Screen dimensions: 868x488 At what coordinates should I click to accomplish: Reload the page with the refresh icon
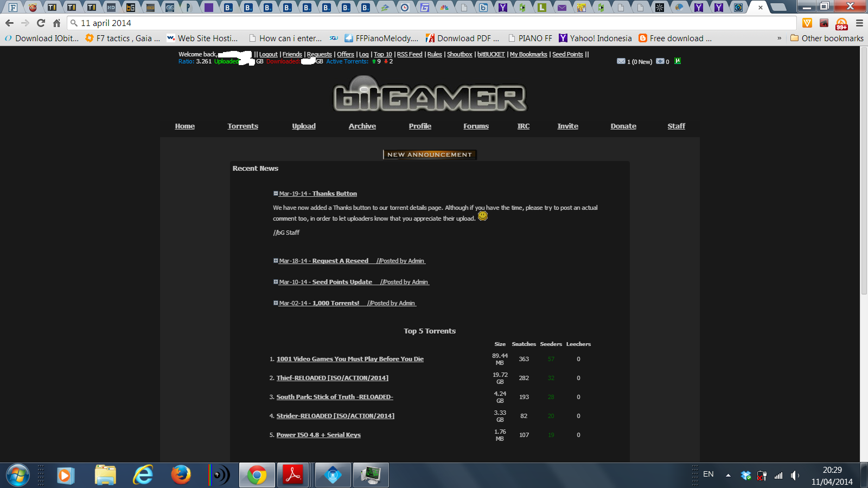[x=41, y=23]
